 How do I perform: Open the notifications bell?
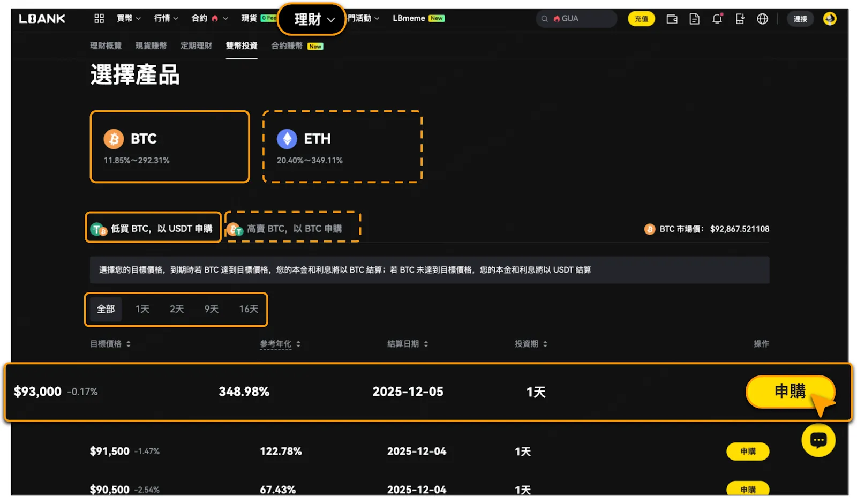717,19
